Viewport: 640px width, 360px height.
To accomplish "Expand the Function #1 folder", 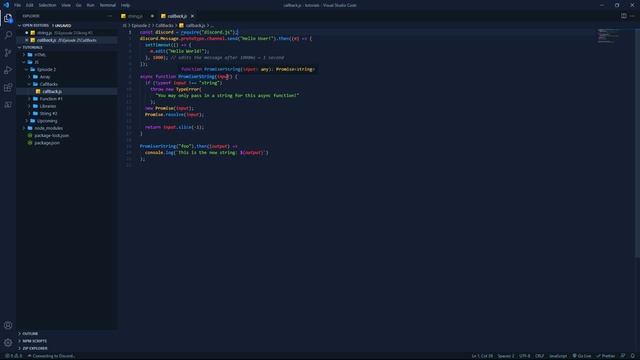I will click(x=67, y=99).
